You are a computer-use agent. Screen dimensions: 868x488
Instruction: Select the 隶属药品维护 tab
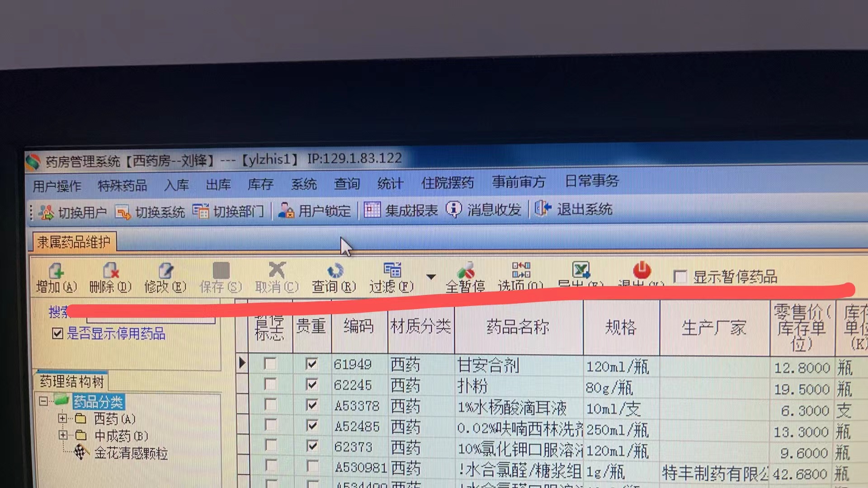pos(74,243)
